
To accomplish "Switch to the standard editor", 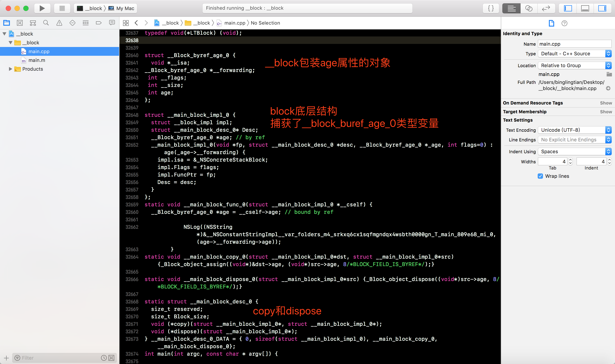I will pos(511,8).
